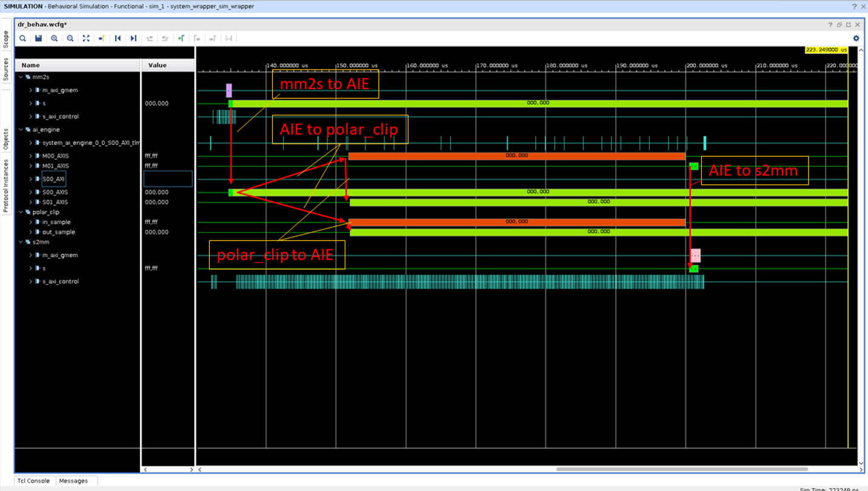
Task: Click the ai_engine group icon
Action: (28, 129)
